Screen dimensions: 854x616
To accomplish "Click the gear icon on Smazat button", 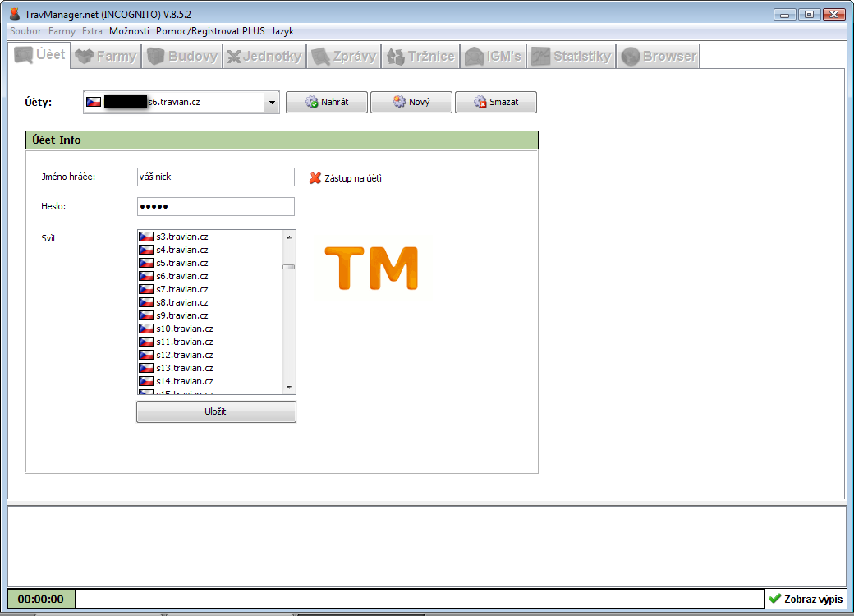I will coord(480,102).
